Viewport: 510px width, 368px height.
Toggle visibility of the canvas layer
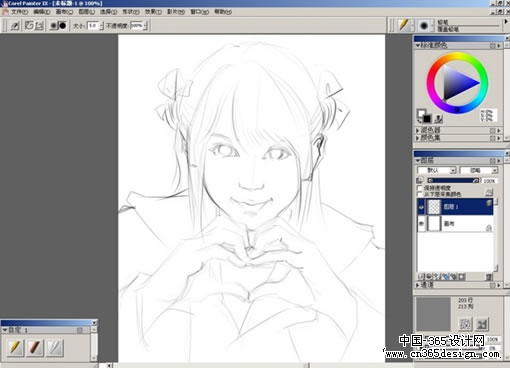tap(421, 224)
